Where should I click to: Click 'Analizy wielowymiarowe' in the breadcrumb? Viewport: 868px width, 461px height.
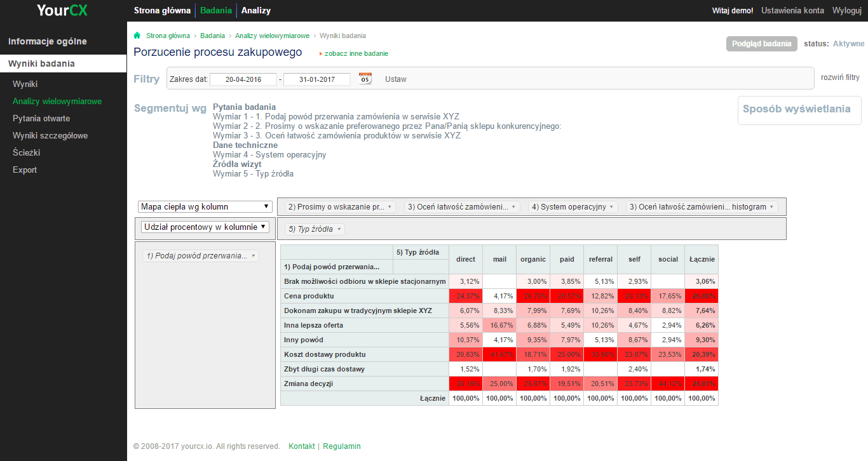[x=273, y=36]
